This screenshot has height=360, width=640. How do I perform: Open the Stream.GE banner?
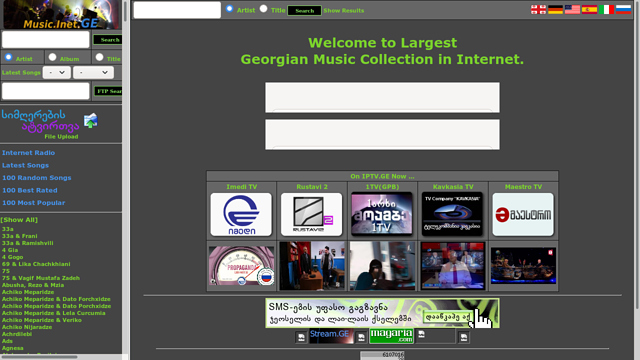pyautogui.click(x=331, y=336)
